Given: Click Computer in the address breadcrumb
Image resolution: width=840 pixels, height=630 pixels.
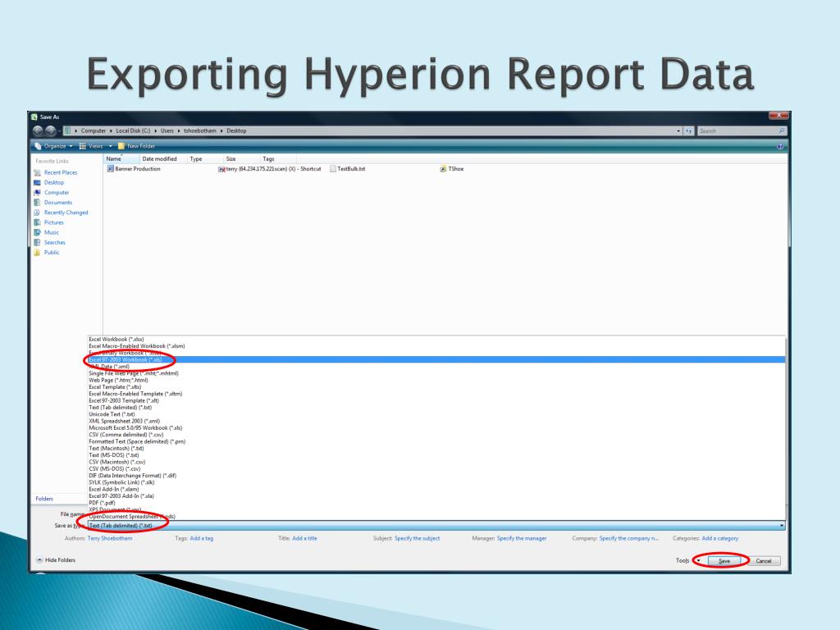Looking at the screenshot, I should (x=94, y=130).
